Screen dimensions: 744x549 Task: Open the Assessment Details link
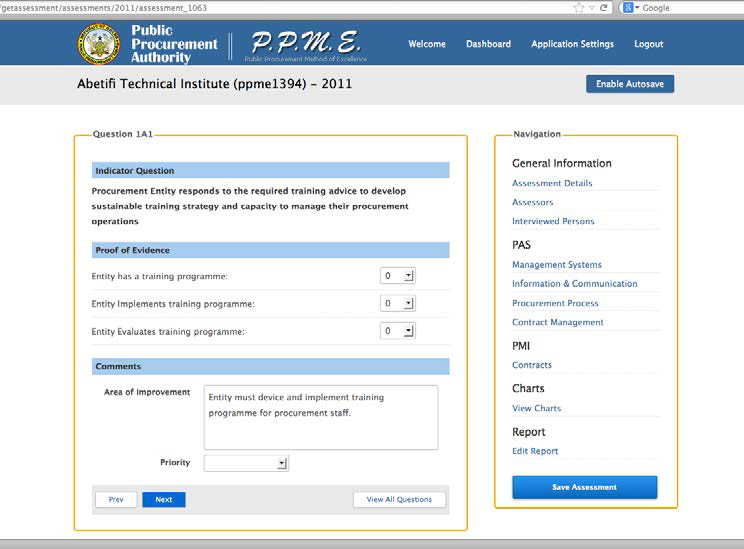click(552, 183)
